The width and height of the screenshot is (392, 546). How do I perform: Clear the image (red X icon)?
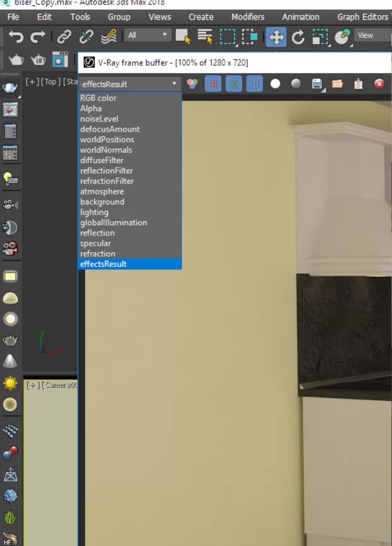(379, 84)
